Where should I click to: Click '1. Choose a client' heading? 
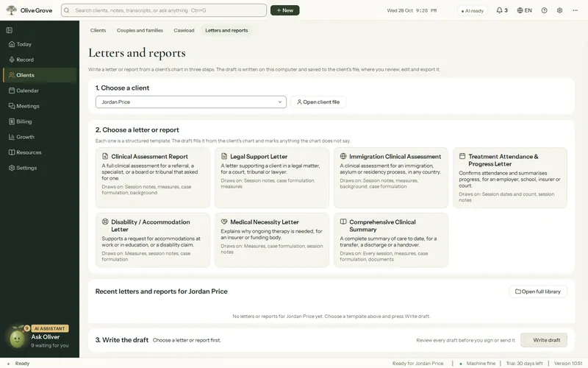[x=122, y=88]
